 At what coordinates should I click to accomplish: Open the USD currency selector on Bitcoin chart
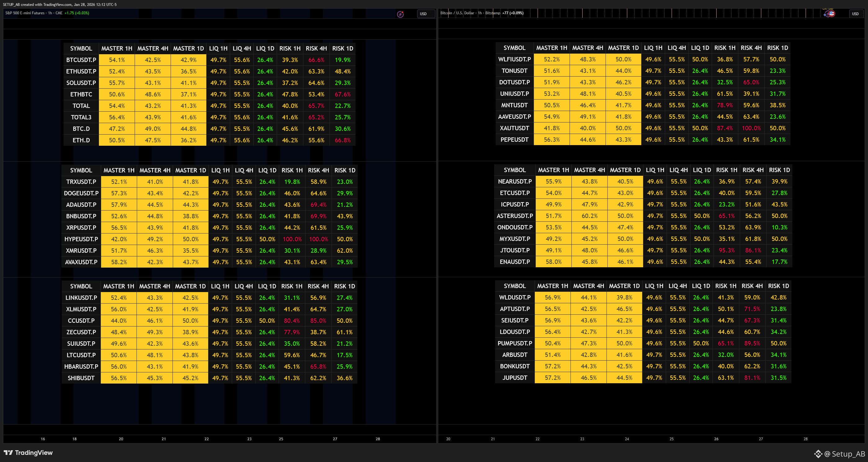tap(856, 14)
